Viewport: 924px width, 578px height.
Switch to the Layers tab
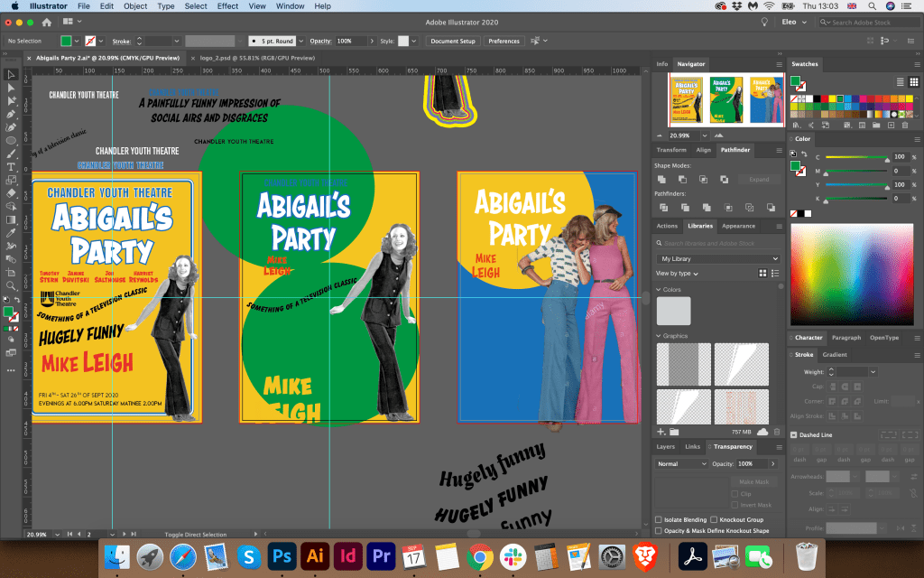click(665, 446)
